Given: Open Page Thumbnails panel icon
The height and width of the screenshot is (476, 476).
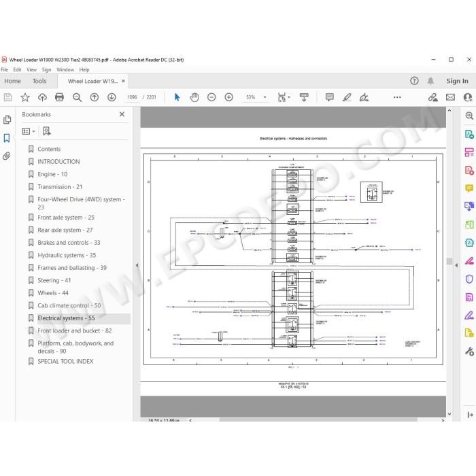Looking at the screenshot, I should 7,120.
